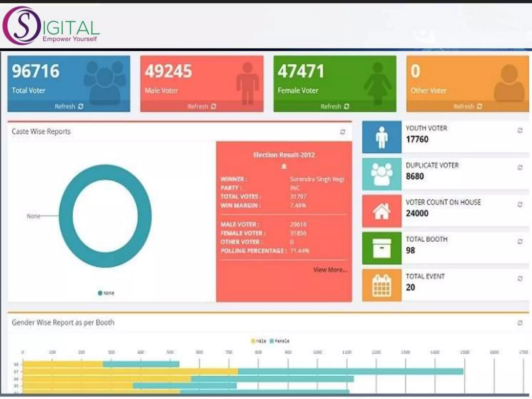Viewport: 532px width, 399px height.
Task: Toggle None legend item under donut chart
Action: pos(106,293)
